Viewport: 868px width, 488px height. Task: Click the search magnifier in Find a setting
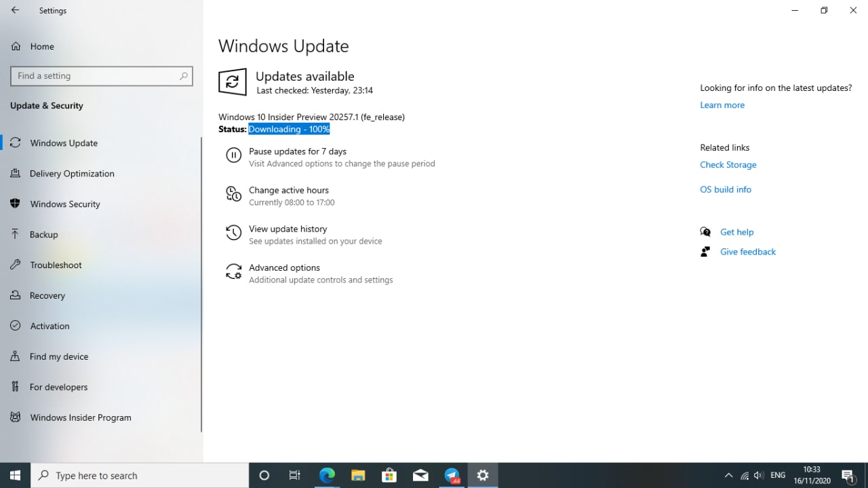click(183, 76)
